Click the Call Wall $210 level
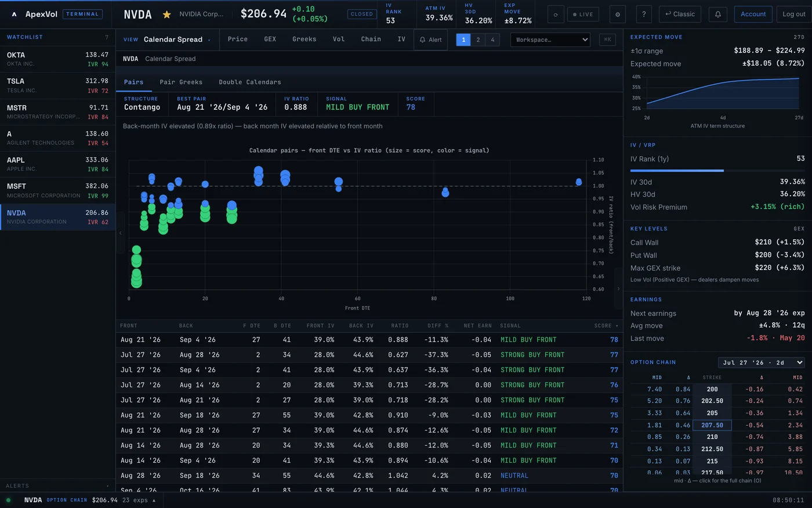This screenshot has height=508, width=812. point(717,242)
